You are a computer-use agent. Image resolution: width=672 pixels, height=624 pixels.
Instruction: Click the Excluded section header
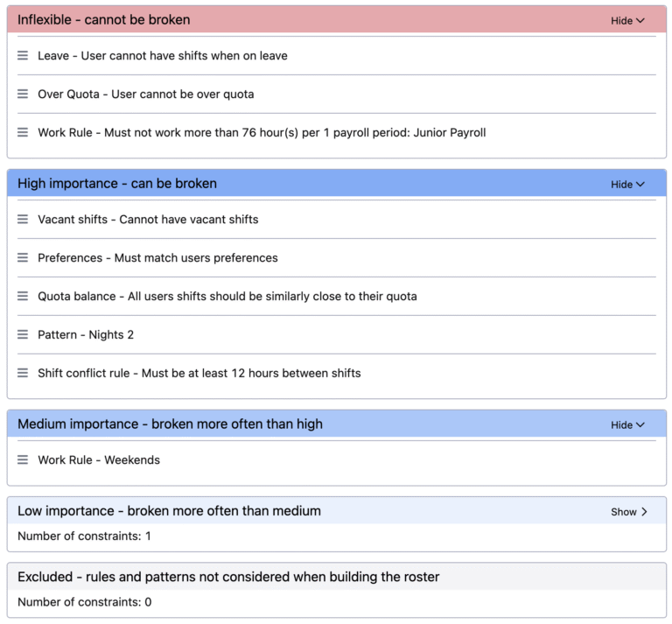pyautogui.click(x=228, y=577)
